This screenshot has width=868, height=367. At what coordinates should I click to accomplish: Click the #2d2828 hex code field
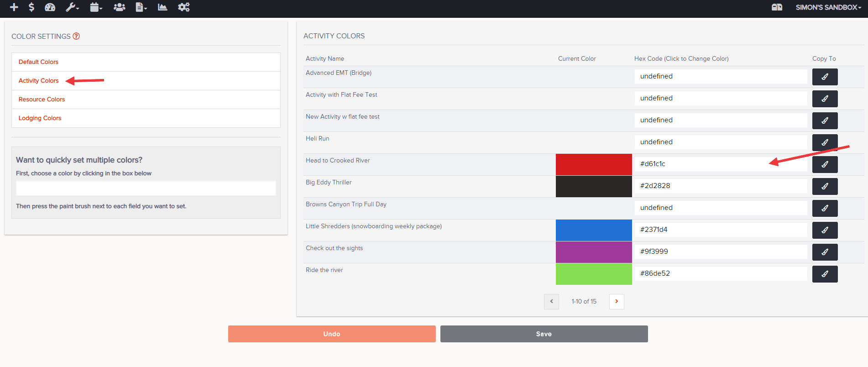[721, 186]
